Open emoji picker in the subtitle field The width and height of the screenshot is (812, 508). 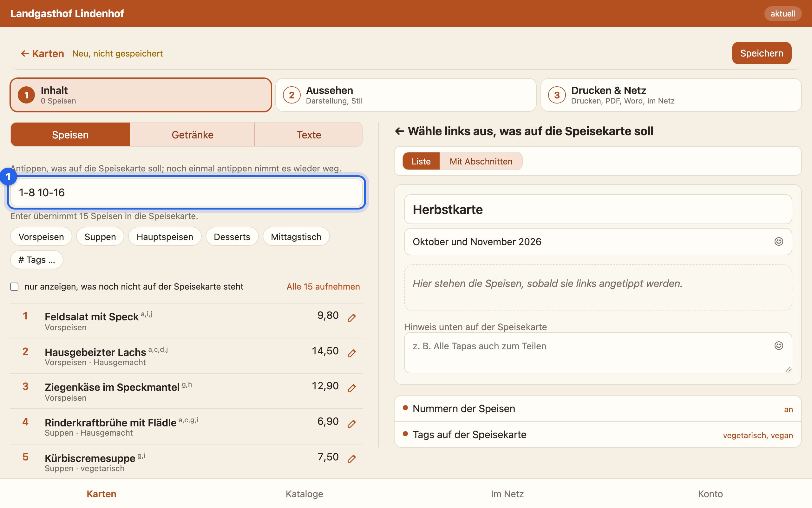tap(778, 242)
